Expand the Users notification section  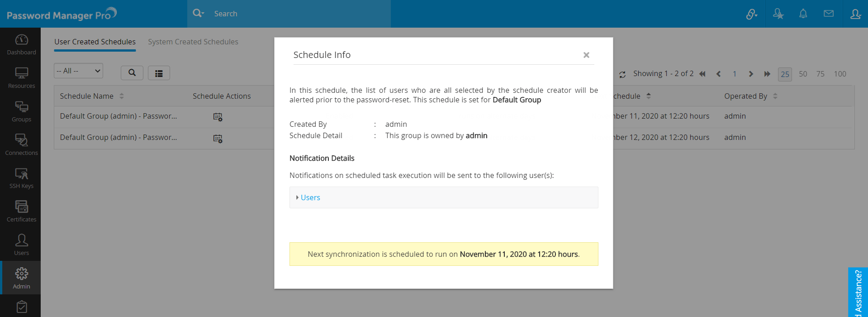click(310, 197)
